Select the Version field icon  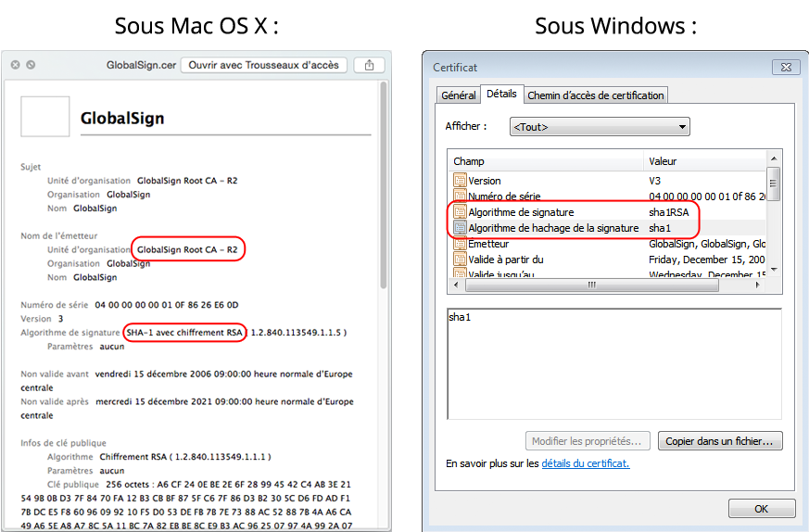pyautogui.click(x=460, y=180)
